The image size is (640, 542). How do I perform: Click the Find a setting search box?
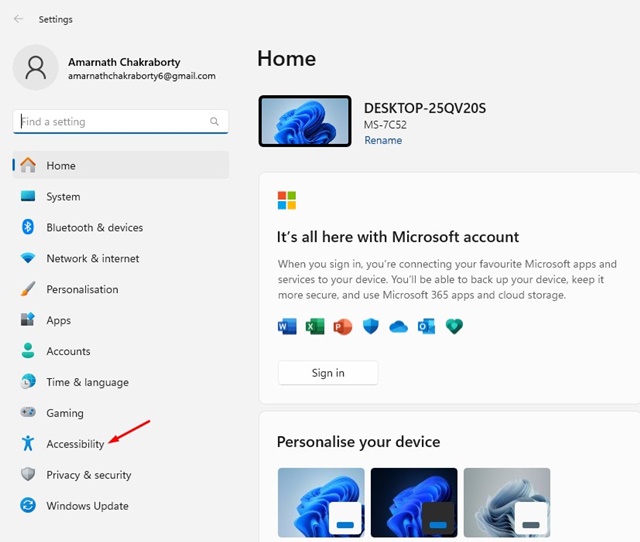pos(121,122)
